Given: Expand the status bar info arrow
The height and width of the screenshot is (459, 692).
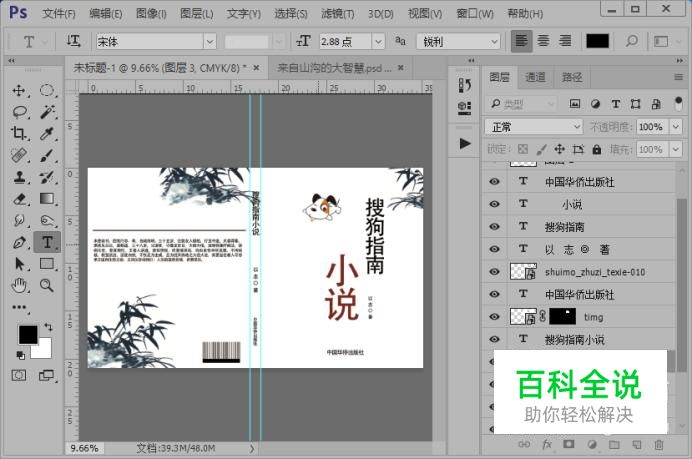Looking at the screenshot, I should [252, 448].
